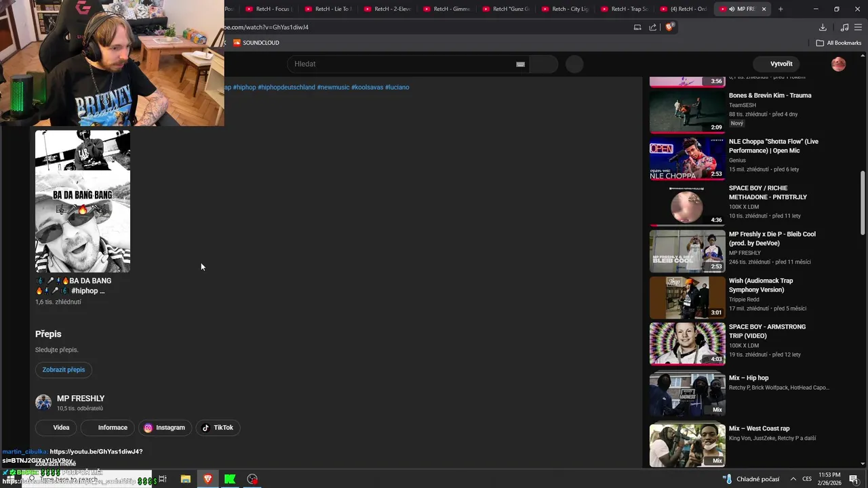Open the OBS Studio taskbar icon
The height and width of the screenshot is (488, 868).
tap(252, 479)
